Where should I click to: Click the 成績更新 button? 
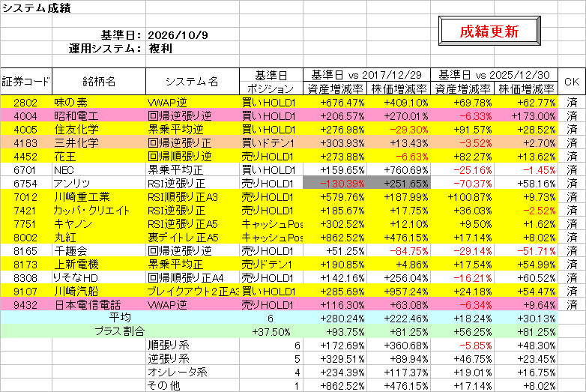(x=489, y=31)
